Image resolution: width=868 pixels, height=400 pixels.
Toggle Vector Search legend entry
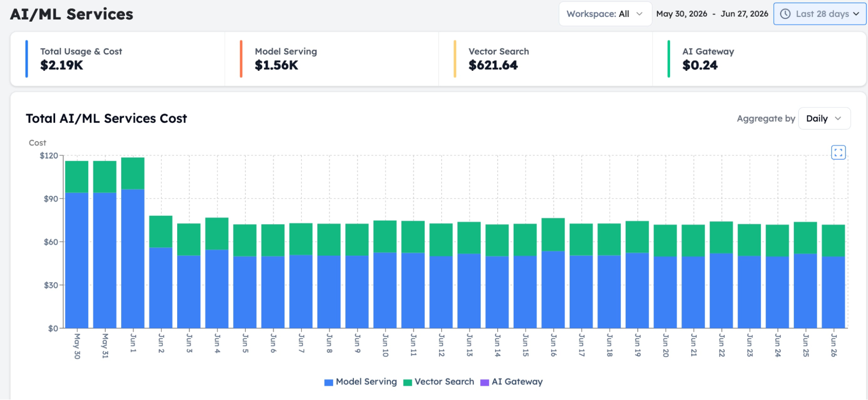pos(439,382)
